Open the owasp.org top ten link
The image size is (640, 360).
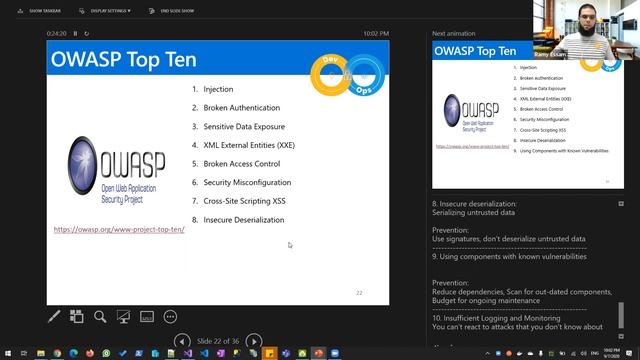point(119,229)
